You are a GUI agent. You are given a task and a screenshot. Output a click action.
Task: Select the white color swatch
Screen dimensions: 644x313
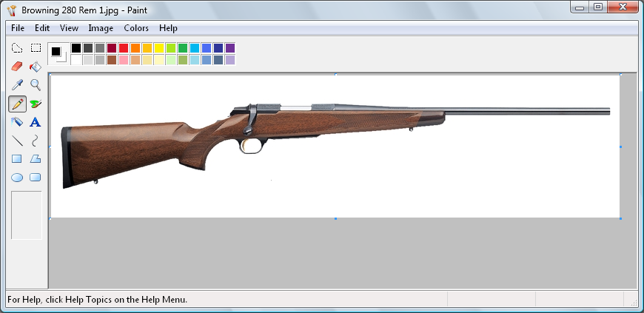[x=76, y=60]
